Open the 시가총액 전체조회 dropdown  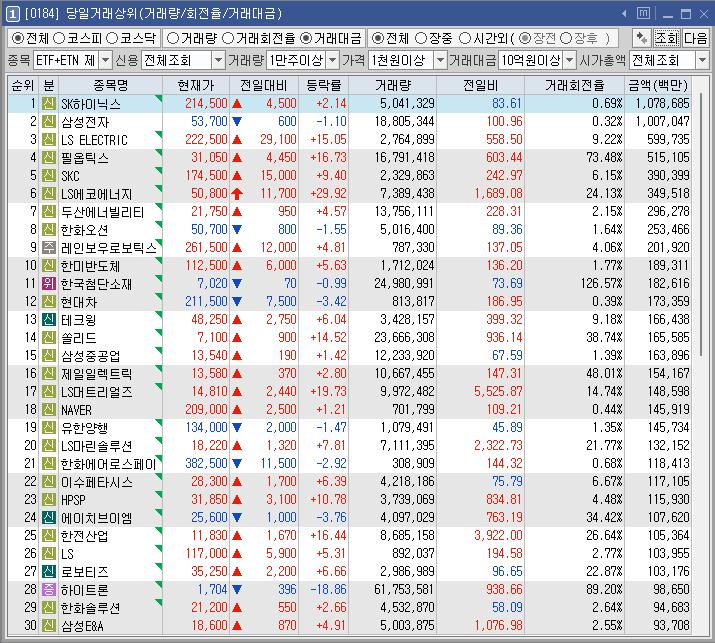pyautogui.click(x=702, y=60)
